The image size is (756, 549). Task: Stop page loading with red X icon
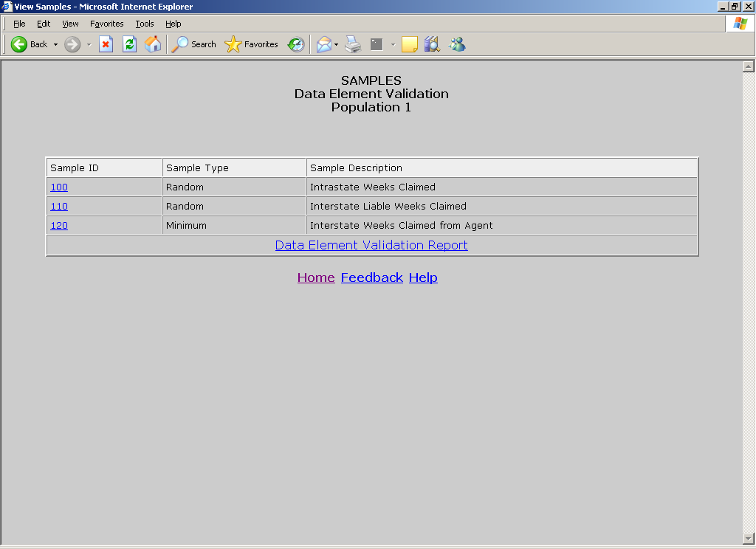106,44
